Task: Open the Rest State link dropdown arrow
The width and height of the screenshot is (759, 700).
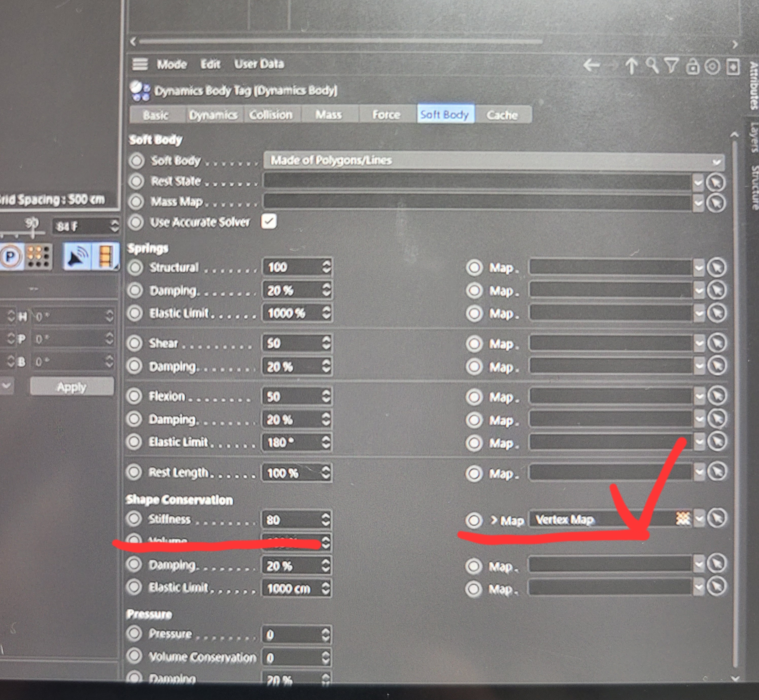Action: [x=698, y=183]
